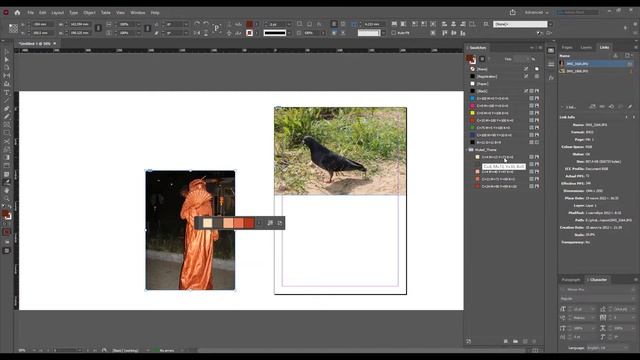Open the Window menu
Viewport: 640px width, 360px height.
point(138,13)
